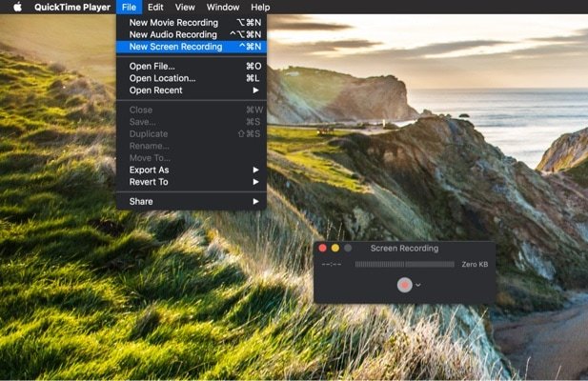Open the Help menu
This screenshot has width=588, height=381.
(260, 7)
